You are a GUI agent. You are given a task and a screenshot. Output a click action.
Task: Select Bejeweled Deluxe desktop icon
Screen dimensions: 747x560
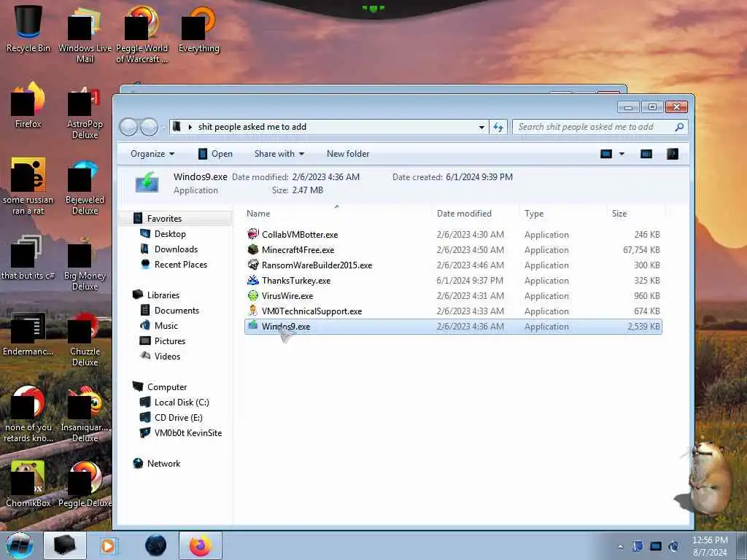[85, 187]
